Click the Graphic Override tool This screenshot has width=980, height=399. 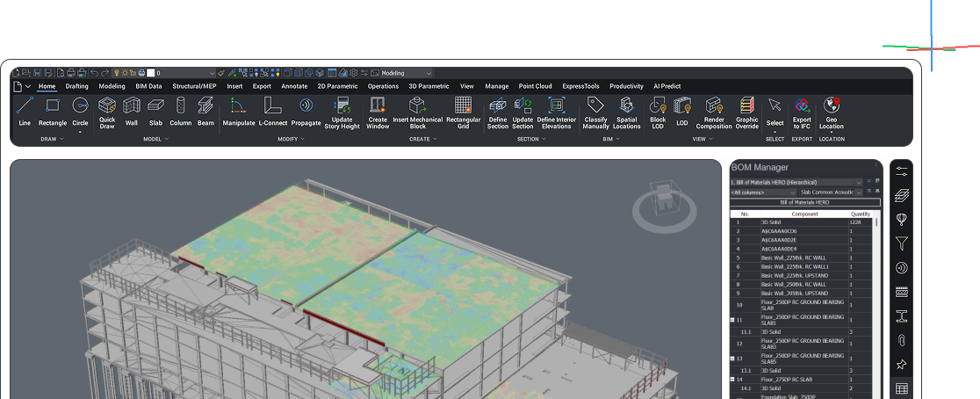747,113
